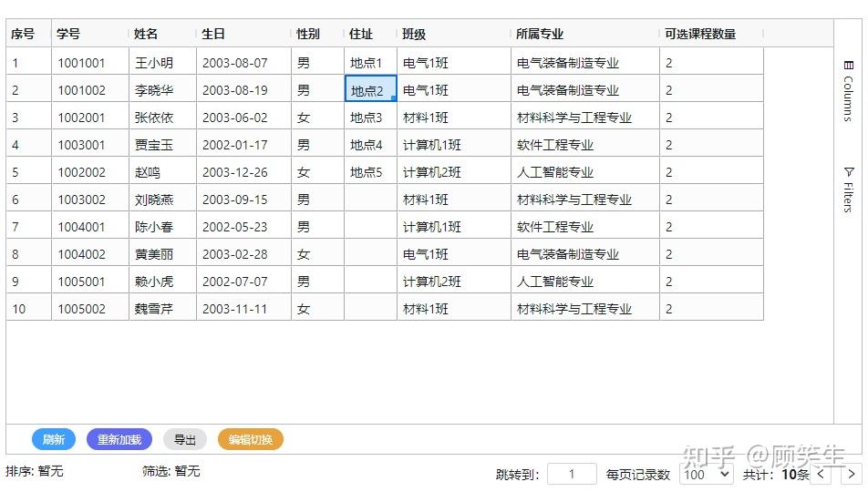Image resolution: width=868 pixels, height=492 pixels.
Task: Click birthday cell 2003-06-02
Action: point(243,117)
